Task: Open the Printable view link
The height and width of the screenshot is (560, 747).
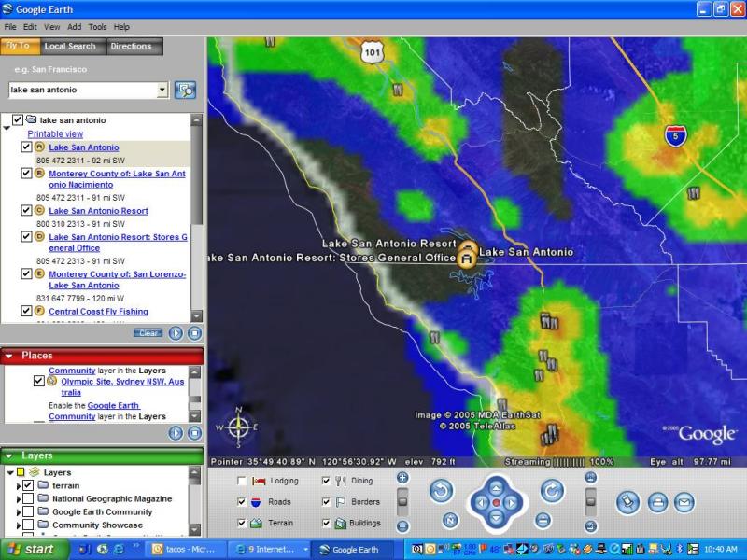Action: pyautogui.click(x=55, y=133)
